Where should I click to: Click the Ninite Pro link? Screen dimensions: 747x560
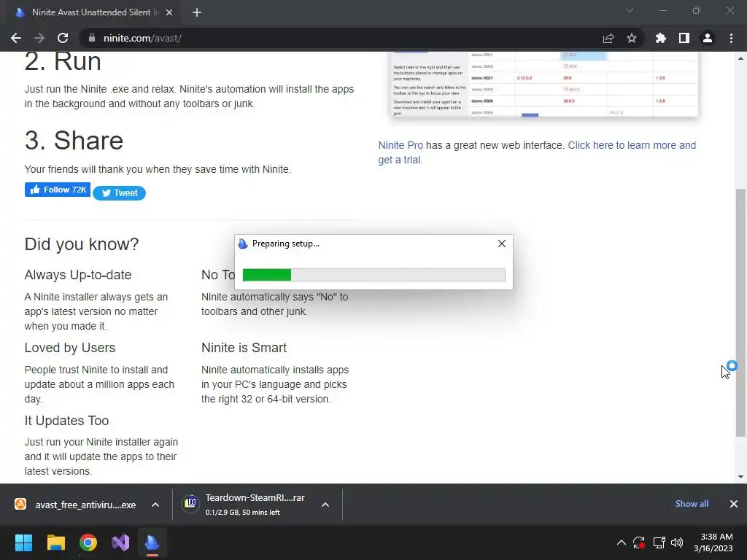click(400, 145)
